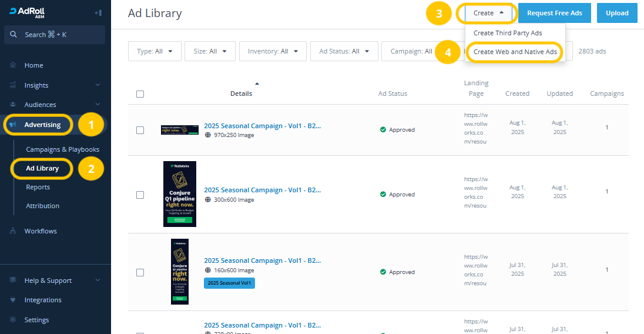The height and width of the screenshot is (334, 644).
Task: Select the checkbox for the 300x600 Image ad
Action: click(x=140, y=195)
